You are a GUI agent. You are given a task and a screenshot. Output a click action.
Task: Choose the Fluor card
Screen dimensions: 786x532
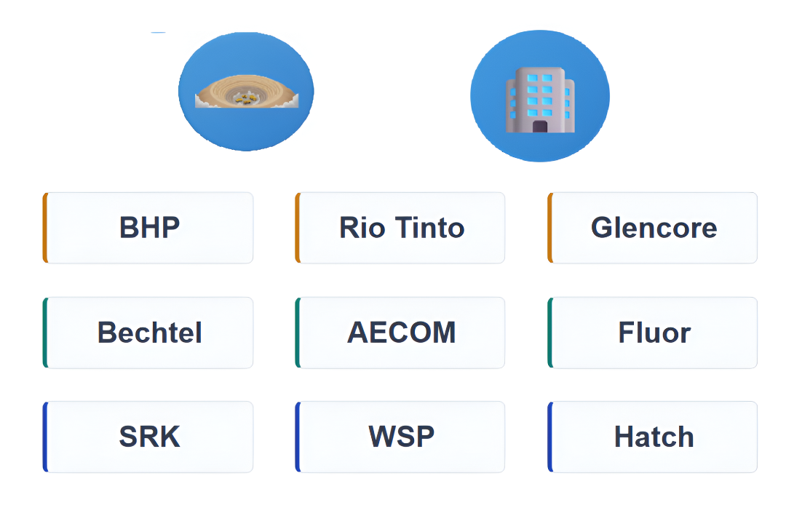point(654,333)
